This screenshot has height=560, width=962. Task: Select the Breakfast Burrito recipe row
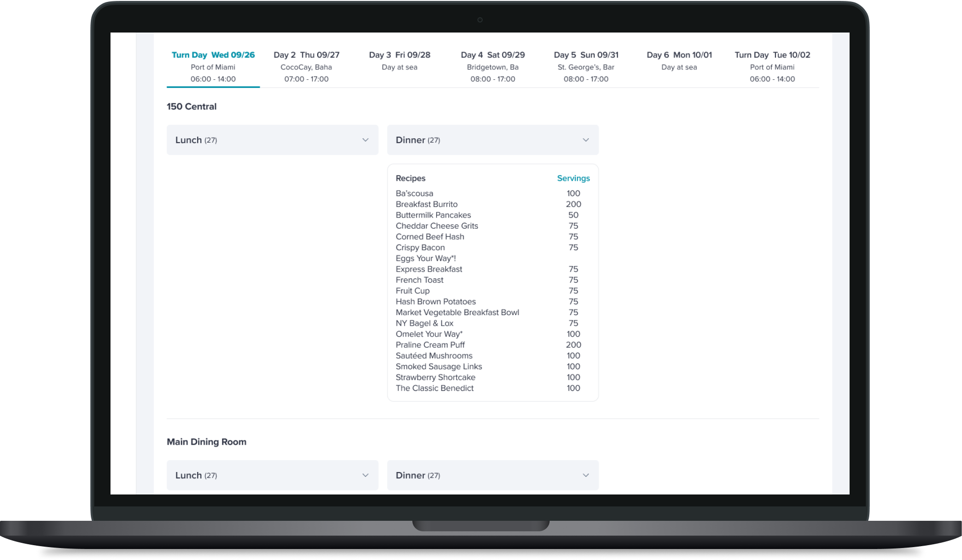pyautogui.click(x=426, y=204)
